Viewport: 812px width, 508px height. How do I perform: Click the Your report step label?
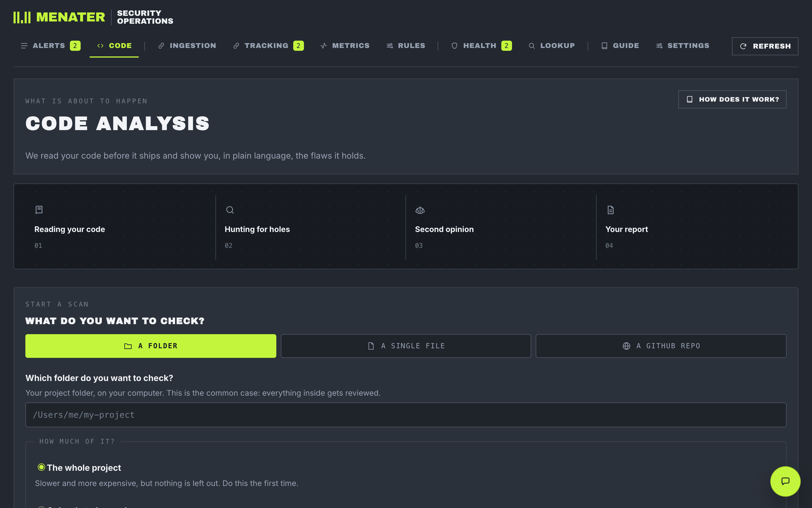point(626,229)
